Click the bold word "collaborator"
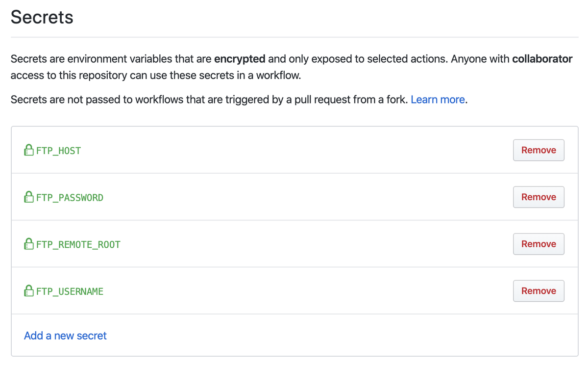This screenshot has width=588, height=366. 542,59
